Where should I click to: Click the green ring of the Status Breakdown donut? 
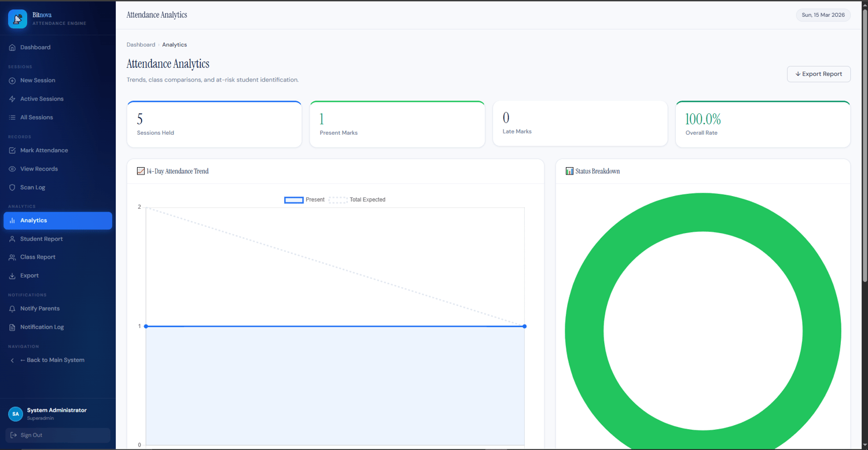[584, 331]
